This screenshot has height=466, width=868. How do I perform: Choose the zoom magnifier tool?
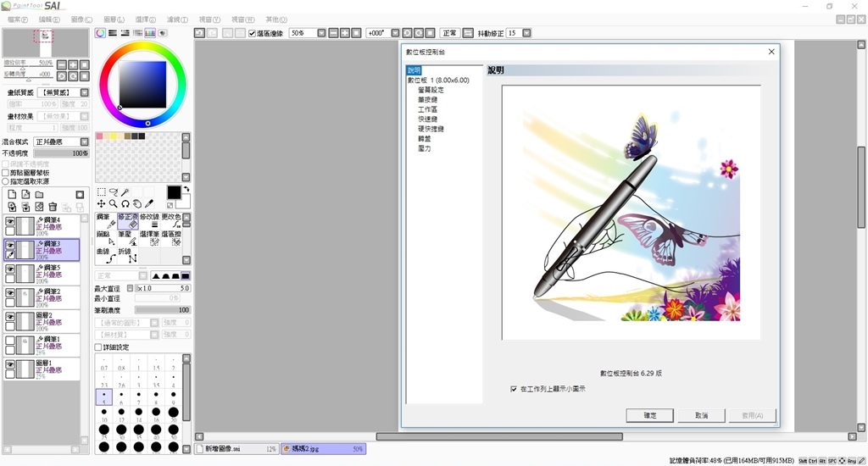[x=113, y=204]
